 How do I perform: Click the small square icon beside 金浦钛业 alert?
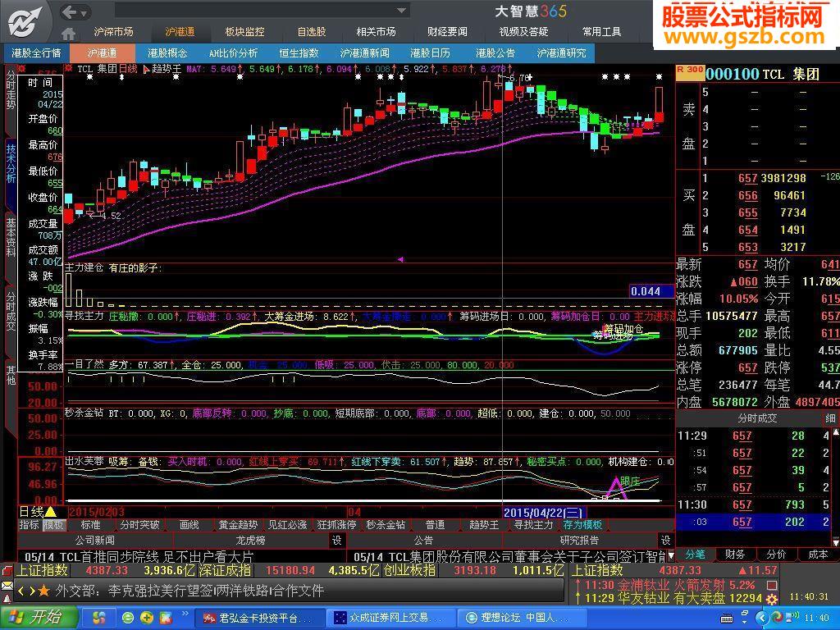pos(772,584)
